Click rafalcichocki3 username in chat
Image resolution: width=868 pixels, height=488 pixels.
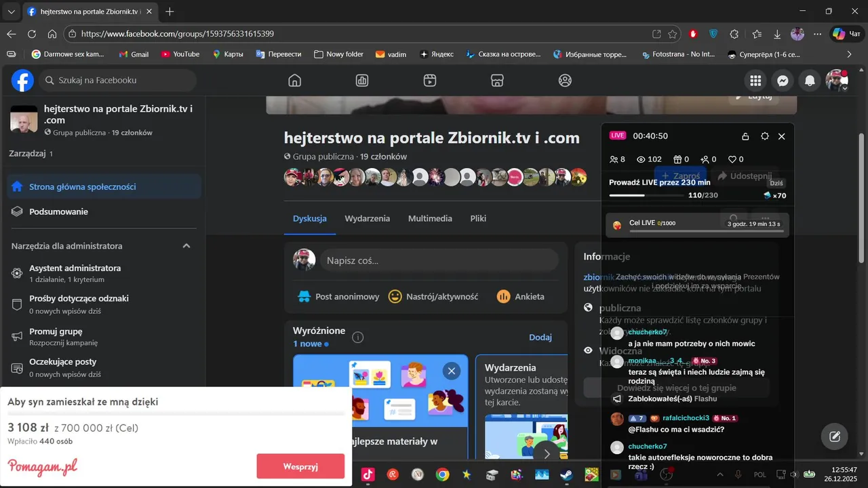coord(686,418)
